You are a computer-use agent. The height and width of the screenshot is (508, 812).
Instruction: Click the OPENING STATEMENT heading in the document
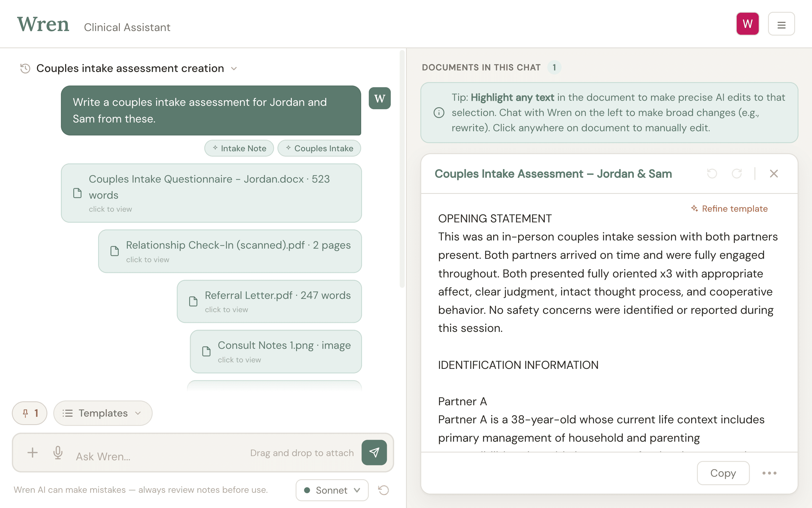tap(495, 219)
